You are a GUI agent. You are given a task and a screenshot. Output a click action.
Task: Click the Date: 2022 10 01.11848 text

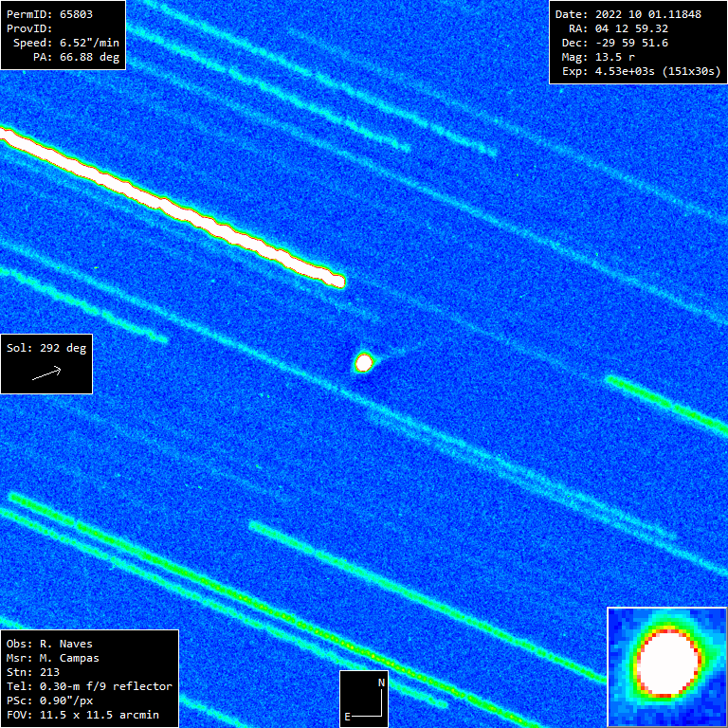click(628, 14)
